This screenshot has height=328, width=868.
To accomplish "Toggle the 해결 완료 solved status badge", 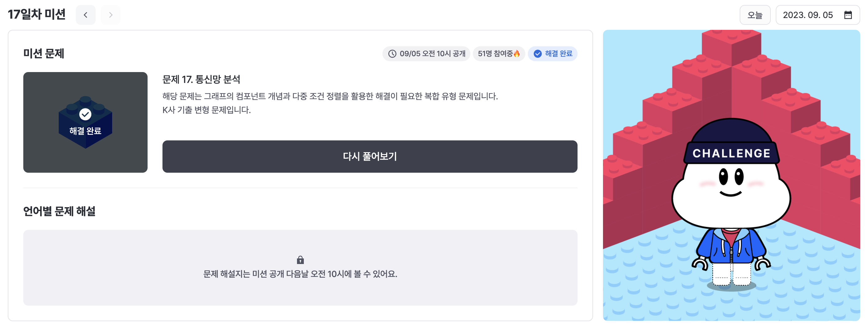I will (553, 53).
